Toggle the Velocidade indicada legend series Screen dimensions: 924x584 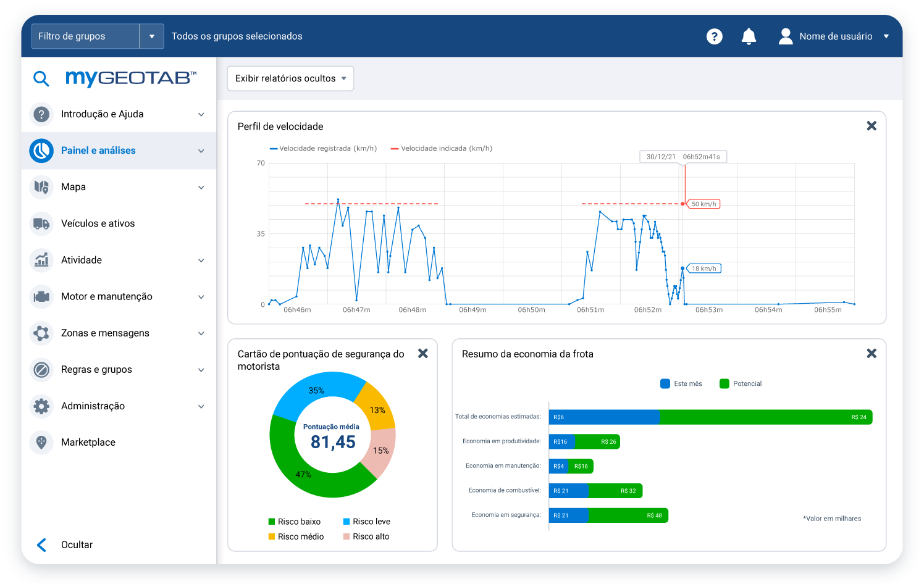(x=442, y=149)
